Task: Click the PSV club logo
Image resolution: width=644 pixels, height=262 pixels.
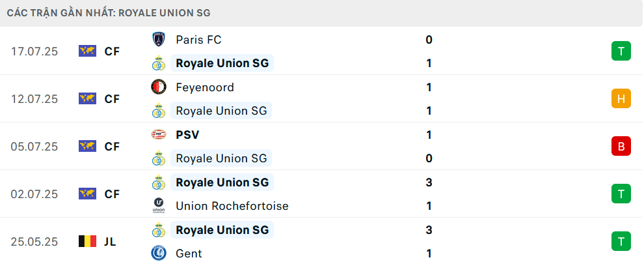Action: [159, 134]
